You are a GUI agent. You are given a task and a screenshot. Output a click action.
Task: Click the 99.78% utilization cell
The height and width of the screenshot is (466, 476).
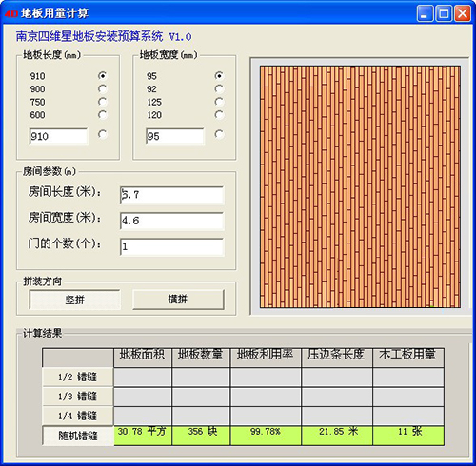(x=266, y=436)
